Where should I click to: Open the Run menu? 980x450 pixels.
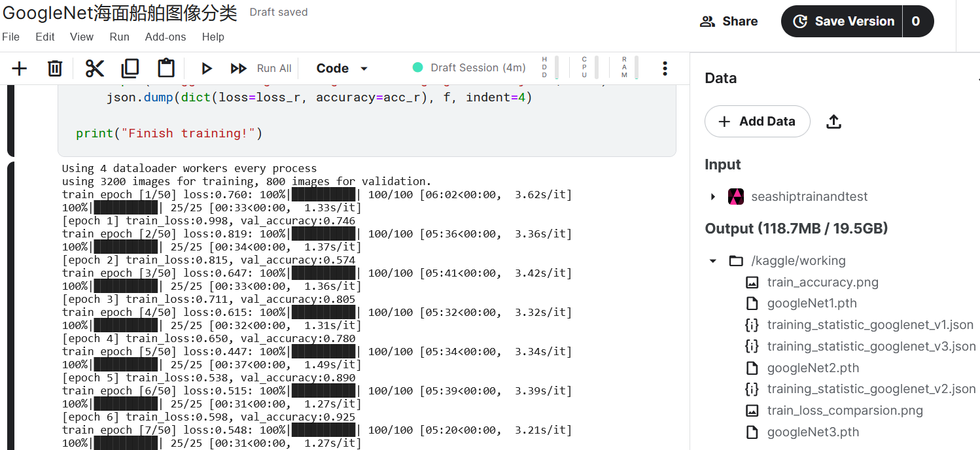[x=120, y=37]
